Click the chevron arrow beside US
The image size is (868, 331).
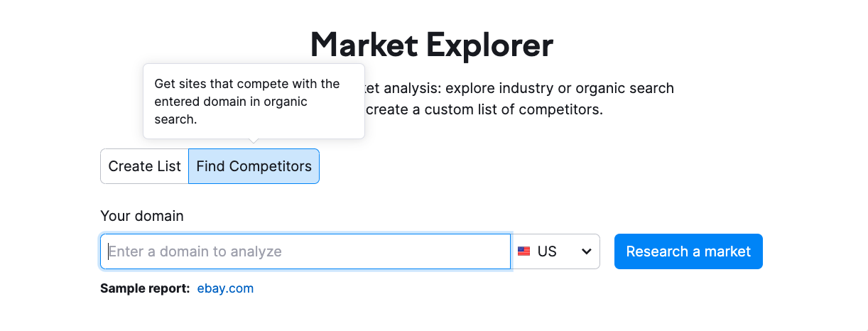586,251
